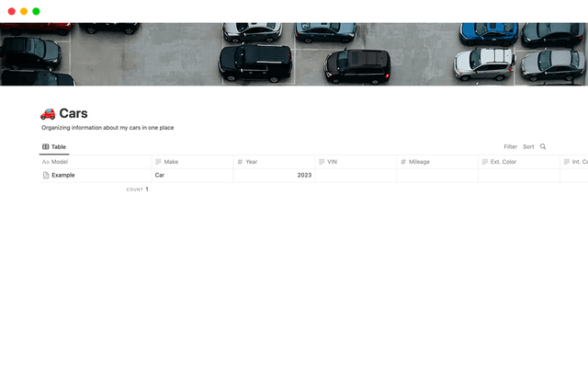Open the VIN column header menu
Image resolution: width=588 pixels, height=368 pixels.
tap(332, 162)
